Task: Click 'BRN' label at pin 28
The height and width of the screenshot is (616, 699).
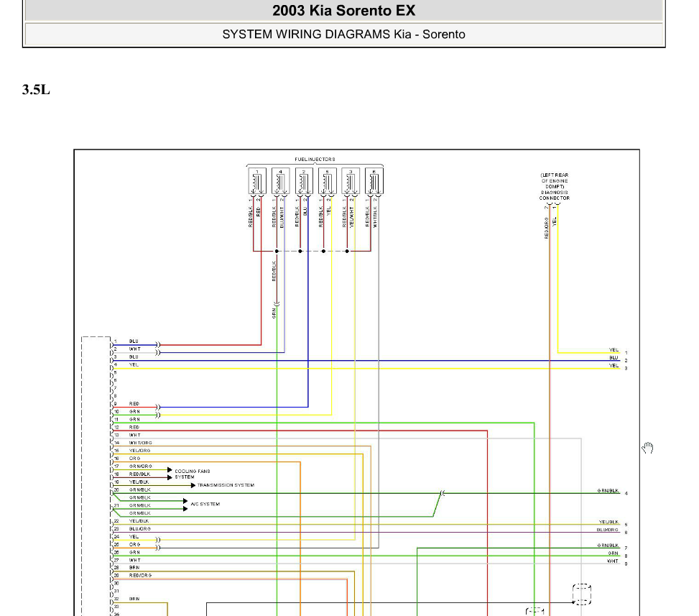Action: click(134, 568)
